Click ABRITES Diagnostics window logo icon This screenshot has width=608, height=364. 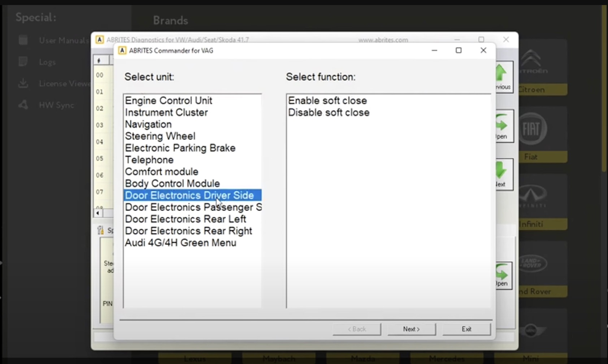(100, 39)
